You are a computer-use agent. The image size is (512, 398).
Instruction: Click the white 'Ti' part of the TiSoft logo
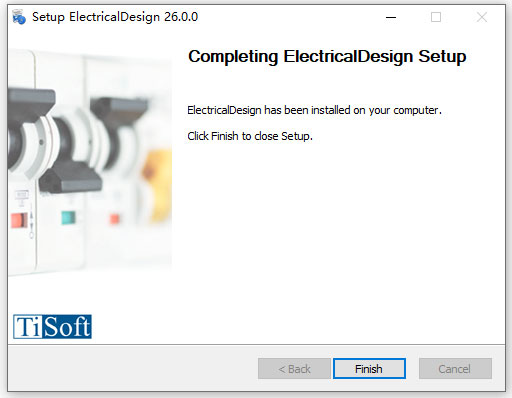tap(28, 327)
